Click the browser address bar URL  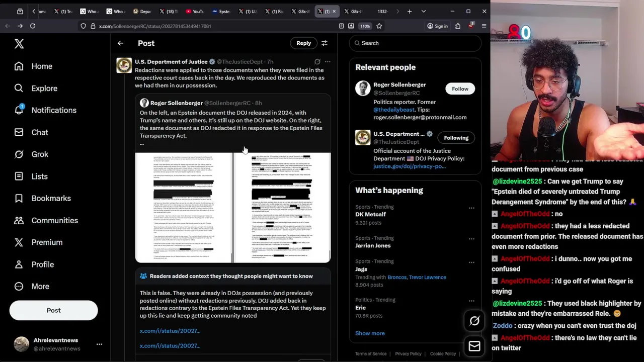(x=155, y=26)
